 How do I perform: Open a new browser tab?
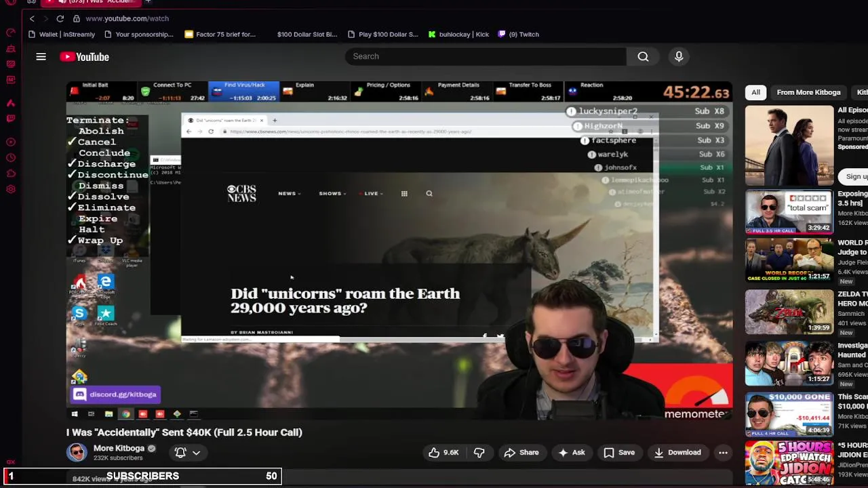(147, 2)
